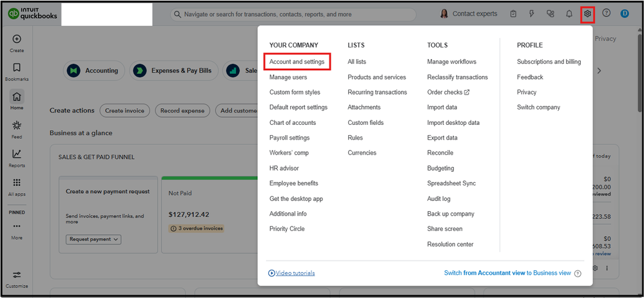644x298 pixels.
Task: Click the Settings gear icon
Action: (x=587, y=14)
